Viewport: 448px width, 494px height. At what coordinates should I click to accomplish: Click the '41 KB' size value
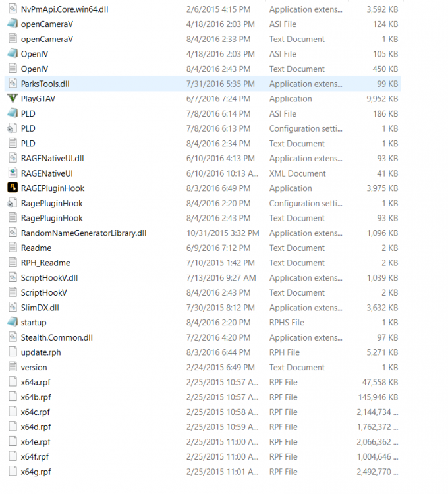click(387, 174)
